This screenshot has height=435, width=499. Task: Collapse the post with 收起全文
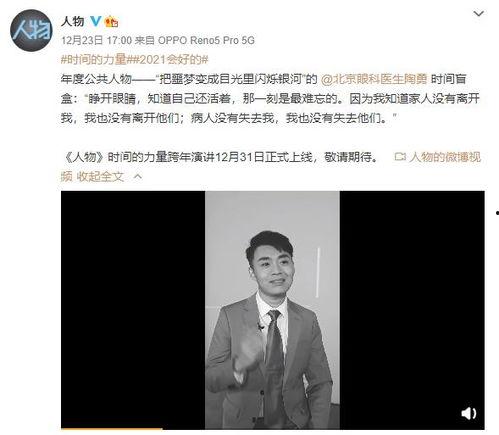pos(100,176)
